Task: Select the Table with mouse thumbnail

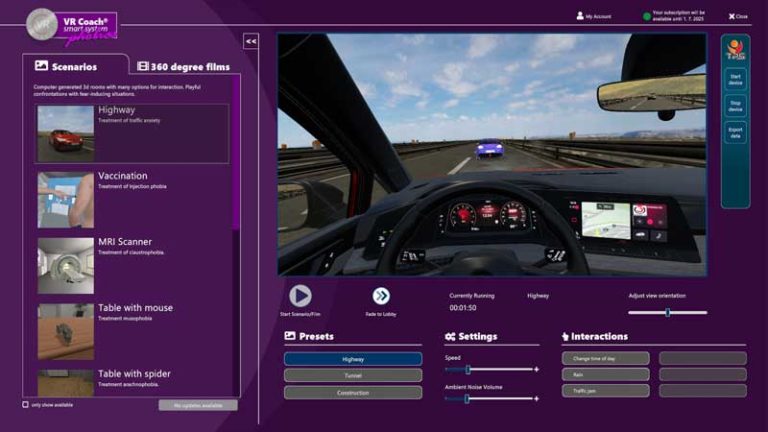Action: click(66, 332)
